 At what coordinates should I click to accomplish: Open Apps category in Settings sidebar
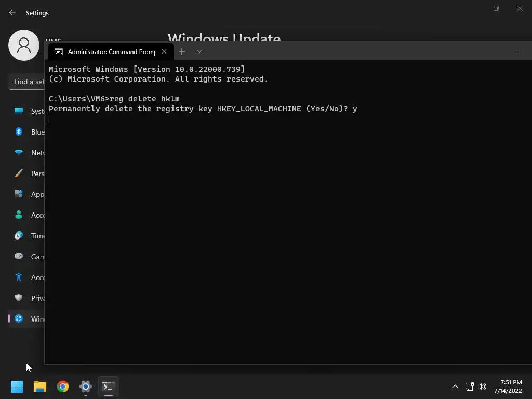(x=26, y=194)
